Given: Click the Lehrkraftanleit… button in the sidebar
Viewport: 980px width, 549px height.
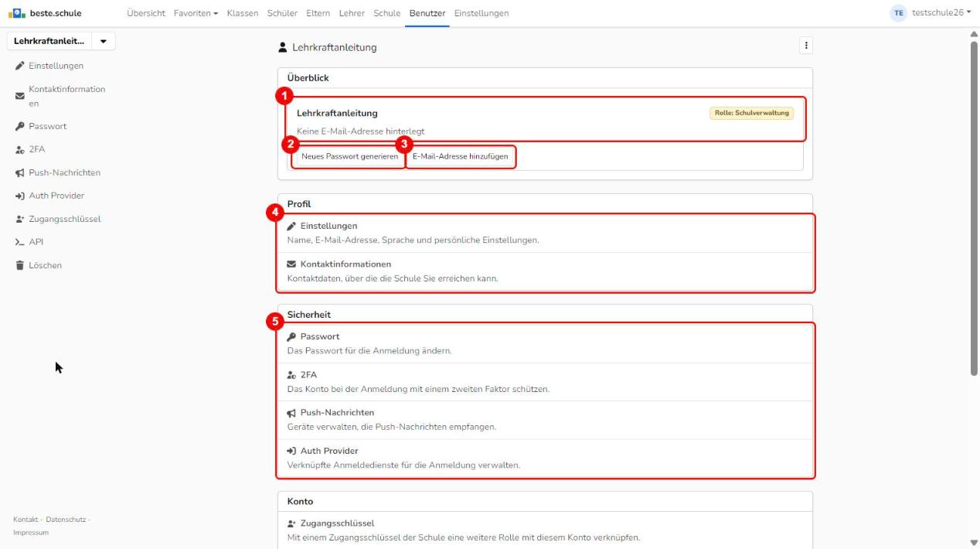Looking at the screenshot, I should tap(49, 42).
